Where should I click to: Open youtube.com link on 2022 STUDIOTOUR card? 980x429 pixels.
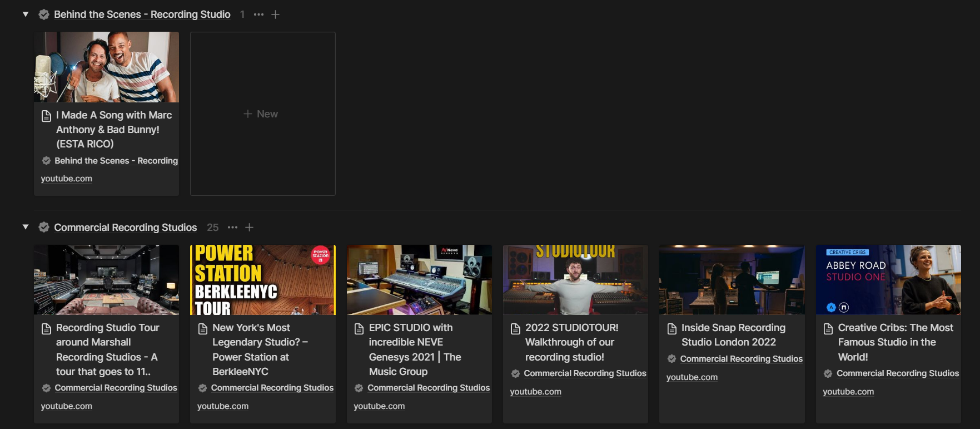536,392
